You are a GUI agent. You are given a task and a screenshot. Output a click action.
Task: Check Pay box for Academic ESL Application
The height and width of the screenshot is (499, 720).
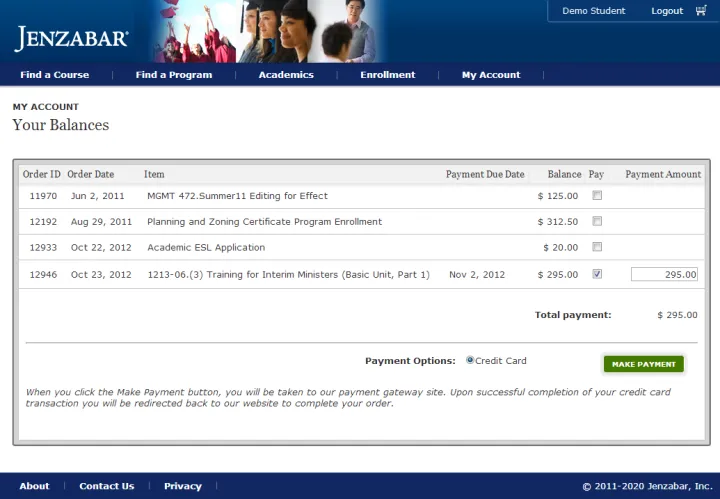(x=597, y=247)
